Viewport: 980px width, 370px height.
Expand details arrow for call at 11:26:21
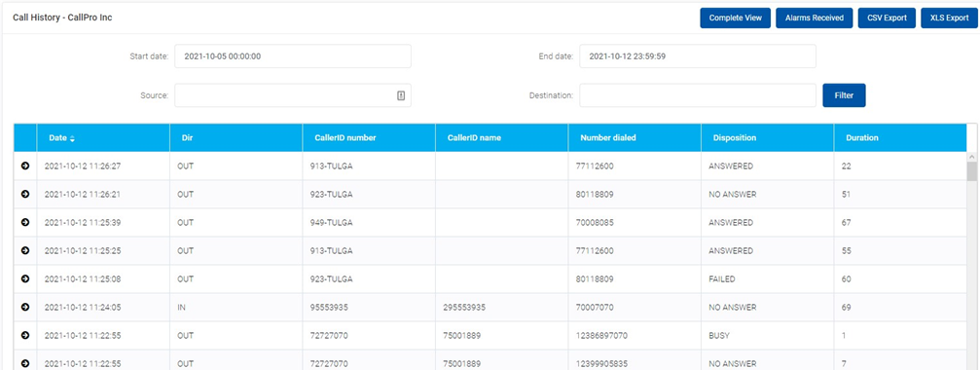pyautogui.click(x=25, y=195)
